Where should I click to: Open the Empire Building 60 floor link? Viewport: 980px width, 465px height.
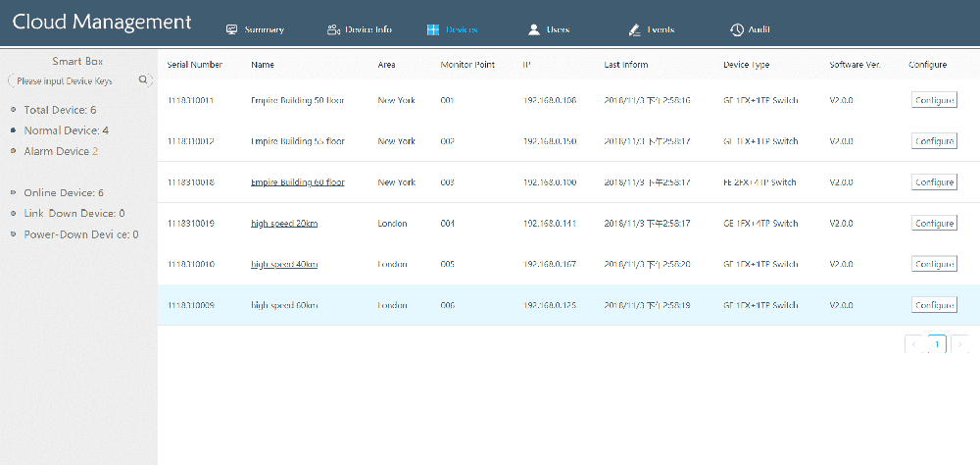298,182
